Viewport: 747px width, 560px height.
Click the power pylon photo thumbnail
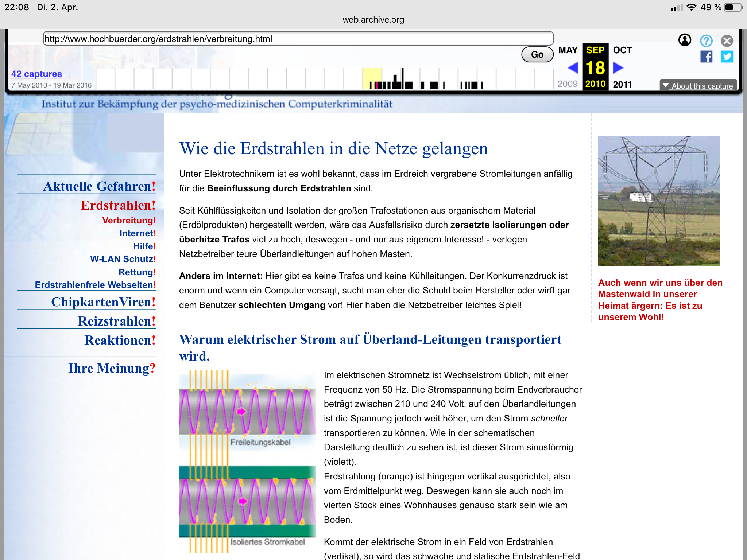(659, 201)
